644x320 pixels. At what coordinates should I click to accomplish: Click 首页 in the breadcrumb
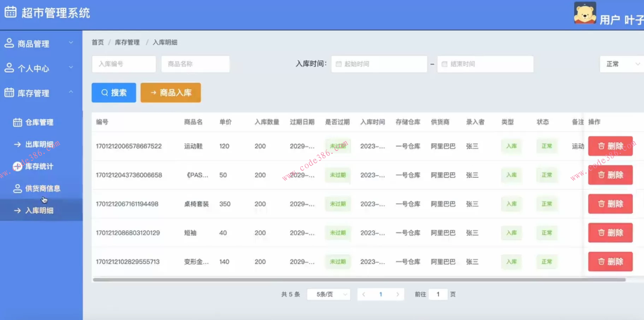pyautogui.click(x=98, y=42)
